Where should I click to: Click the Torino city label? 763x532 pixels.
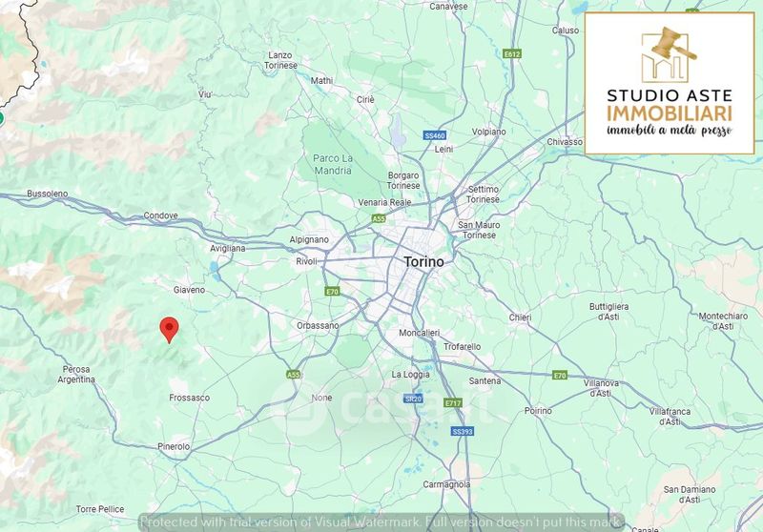coord(423,261)
